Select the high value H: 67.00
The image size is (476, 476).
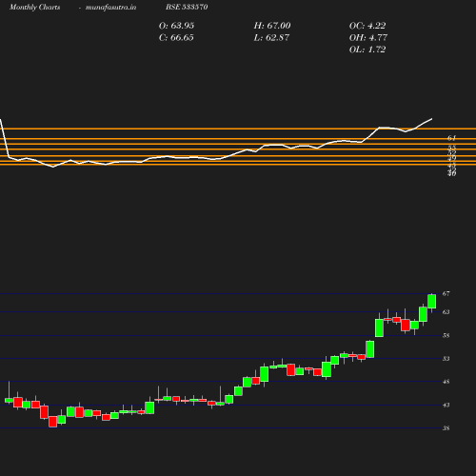272,26
